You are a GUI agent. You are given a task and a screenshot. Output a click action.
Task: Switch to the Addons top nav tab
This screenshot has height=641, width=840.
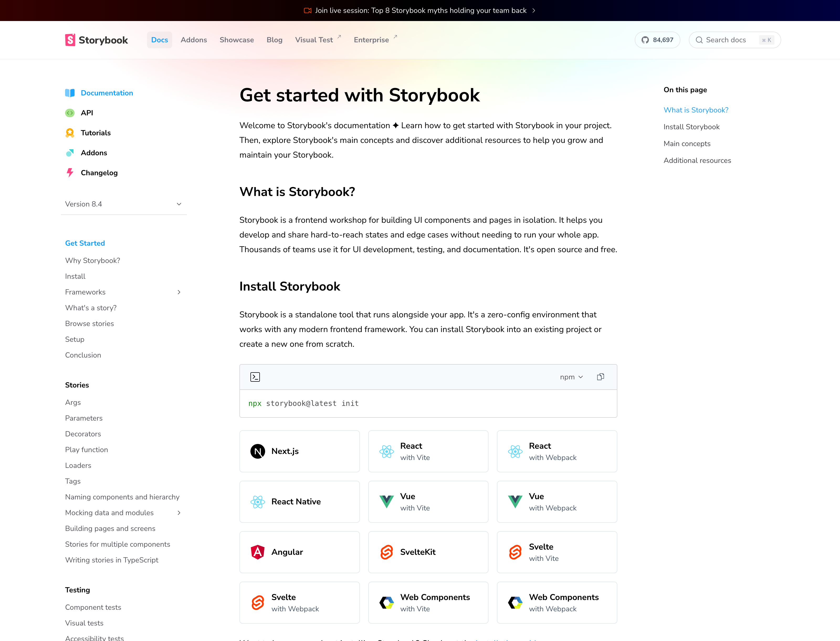194,40
